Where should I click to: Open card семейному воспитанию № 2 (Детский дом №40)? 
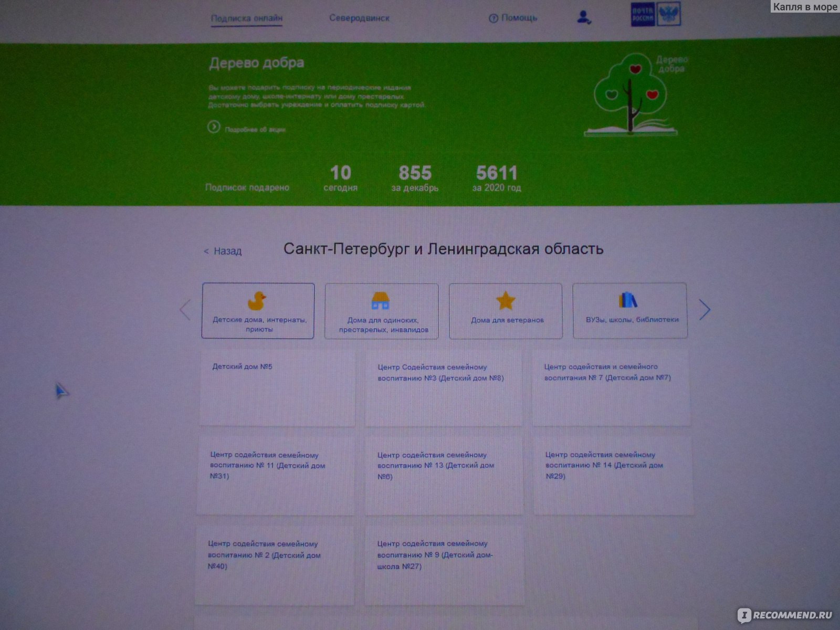[x=275, y=565]
